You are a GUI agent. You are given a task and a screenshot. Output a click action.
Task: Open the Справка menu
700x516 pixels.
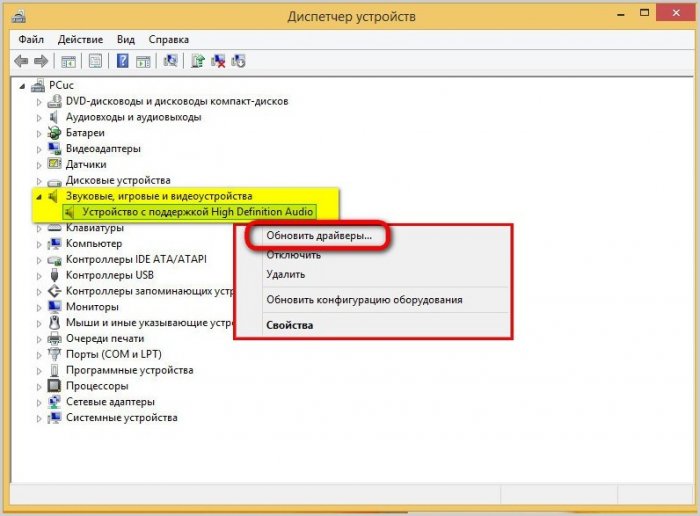[x=168, y=39]
